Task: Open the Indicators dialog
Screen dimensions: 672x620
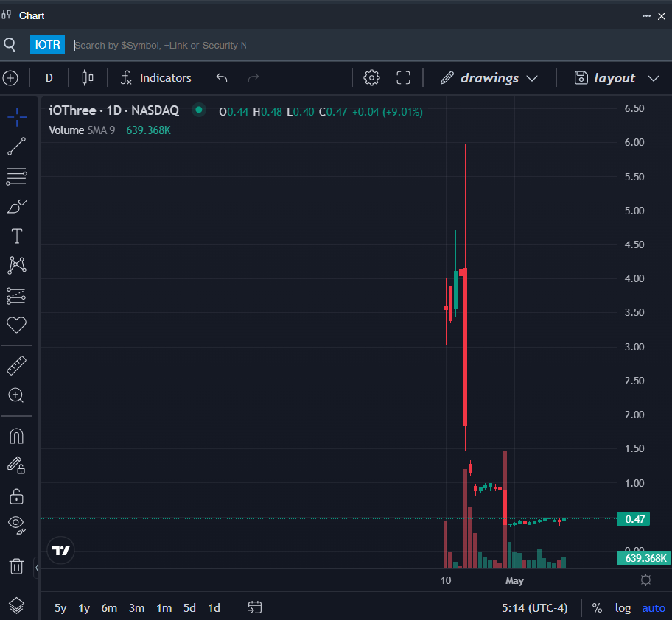Action: point(155,78)
